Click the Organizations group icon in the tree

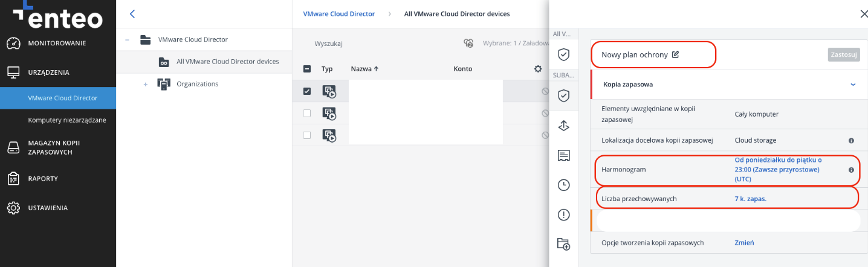click(x=164, y=84)
